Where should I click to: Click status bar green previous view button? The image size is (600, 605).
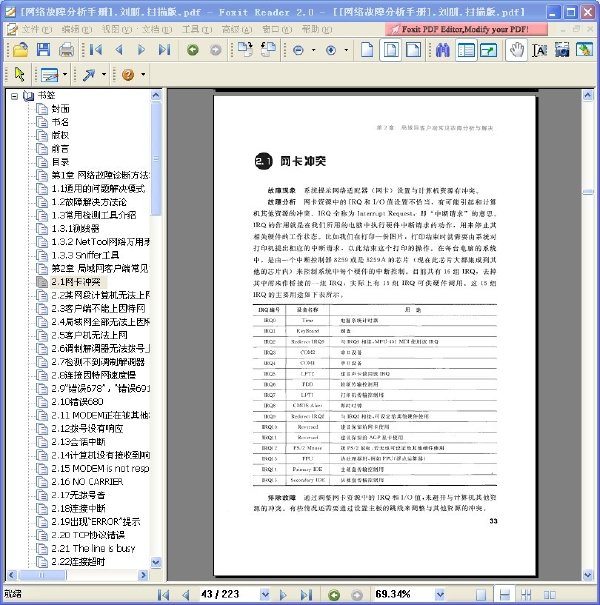click(334, 595)
